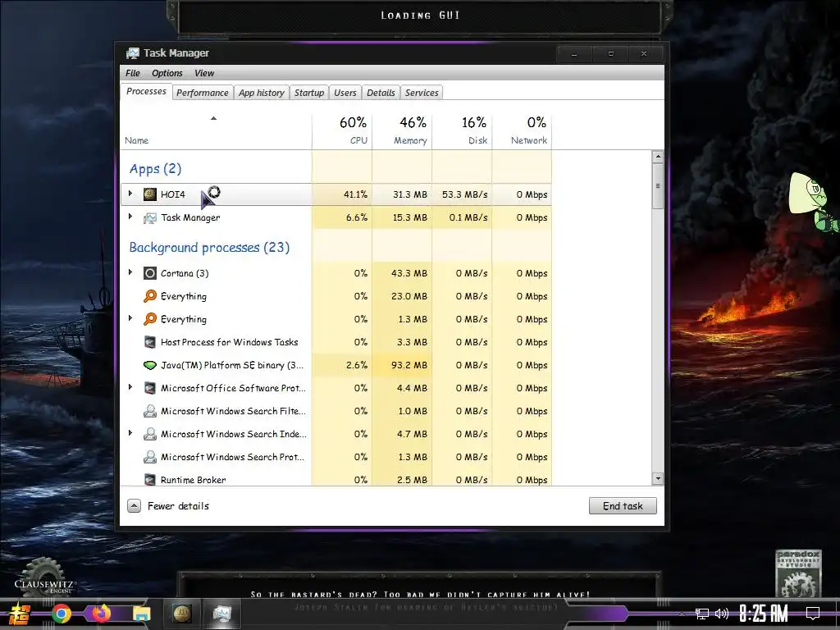Select the HOI4 41.1% CPU cell
840x630 pixels.
(342, 194)
